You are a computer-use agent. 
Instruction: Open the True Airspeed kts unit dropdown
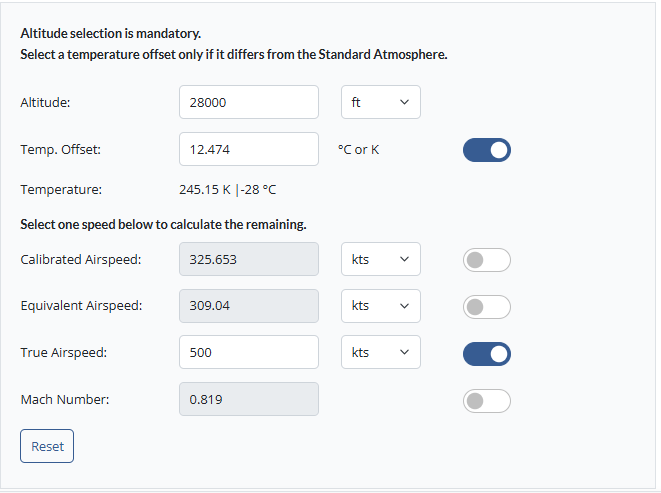381,352
